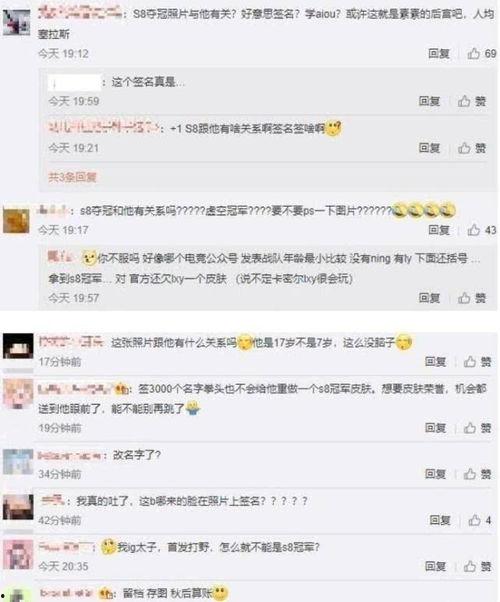Screen dimensions: 500x602
Task: Like the comment with 69 likes
Action: (x=482, y=53)
